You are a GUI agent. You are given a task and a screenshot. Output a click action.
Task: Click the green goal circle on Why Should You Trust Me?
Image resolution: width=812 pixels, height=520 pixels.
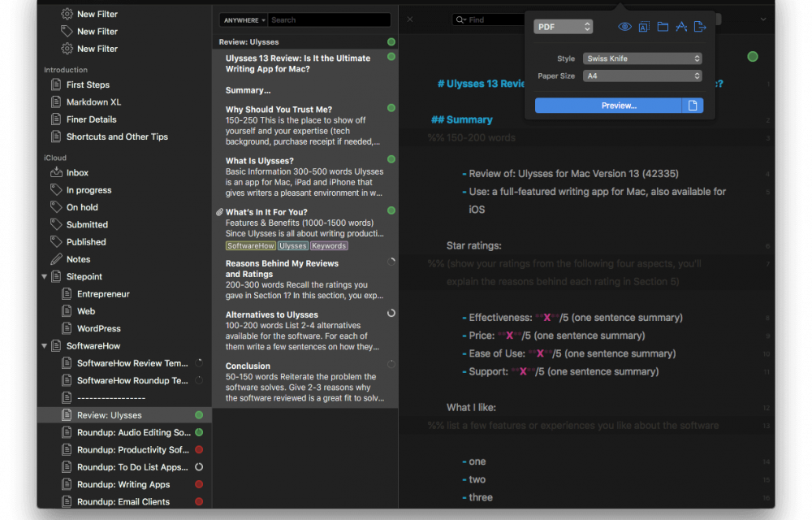pos(391,108)
